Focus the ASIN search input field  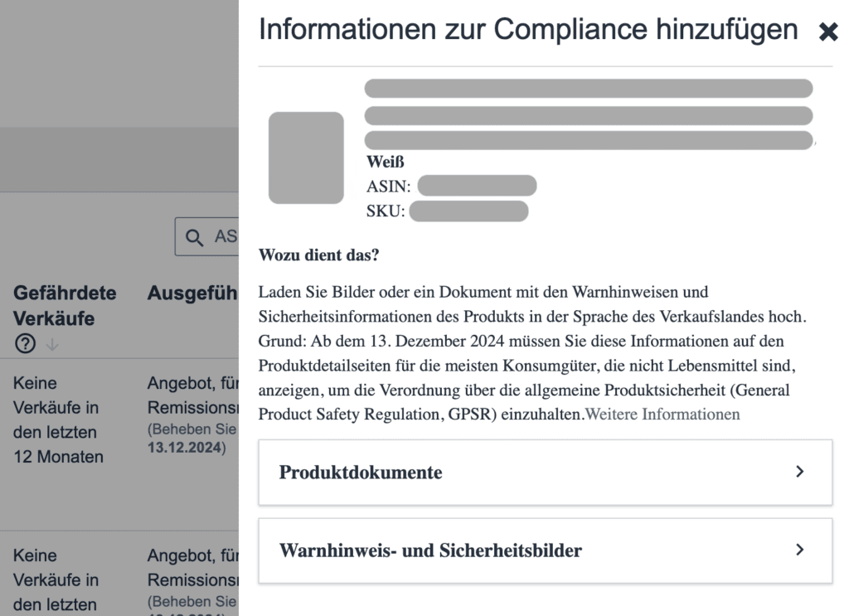pos(224,237)
